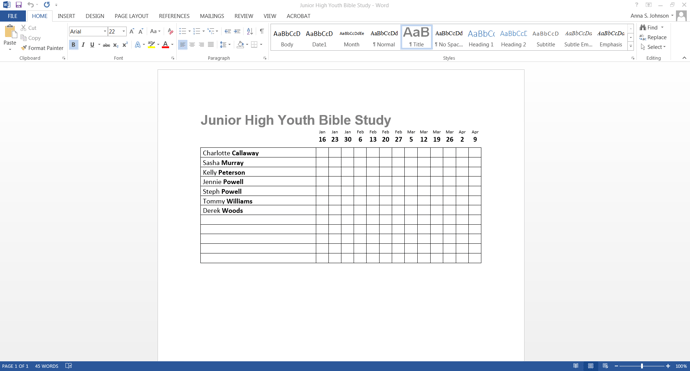The image size is (690, 371).
Task: Open the Word Help question mark
Action: click(636, 5)
